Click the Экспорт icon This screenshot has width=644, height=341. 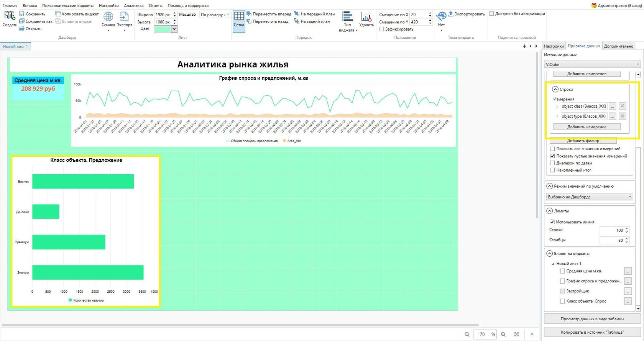(124, 16)
